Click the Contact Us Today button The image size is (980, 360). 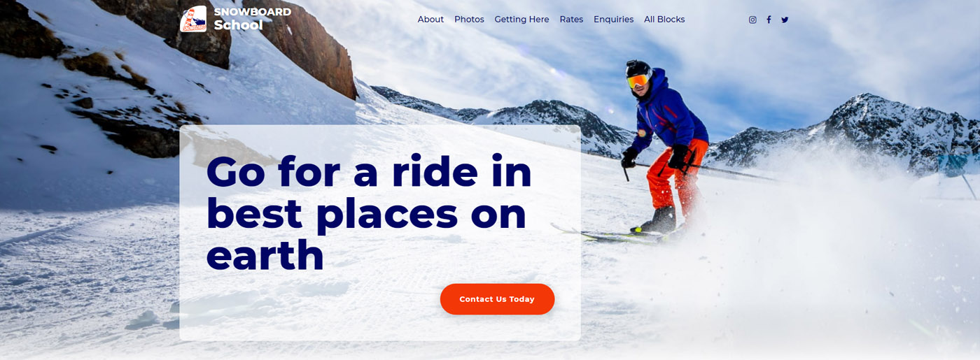tap(497, 299)
